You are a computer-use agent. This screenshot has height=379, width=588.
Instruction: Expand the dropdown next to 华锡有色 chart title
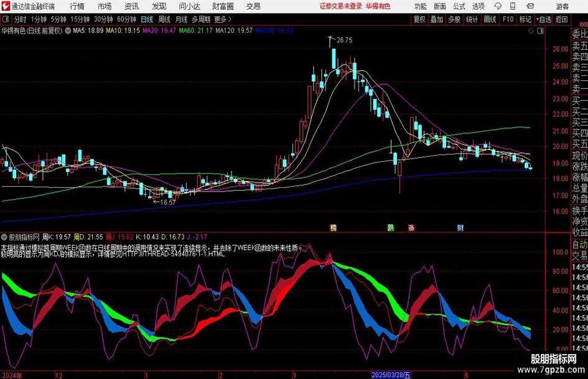pos(68,30)
